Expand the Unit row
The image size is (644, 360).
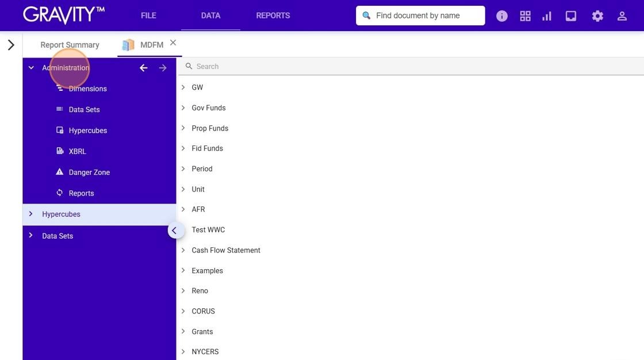click(183, 189)
